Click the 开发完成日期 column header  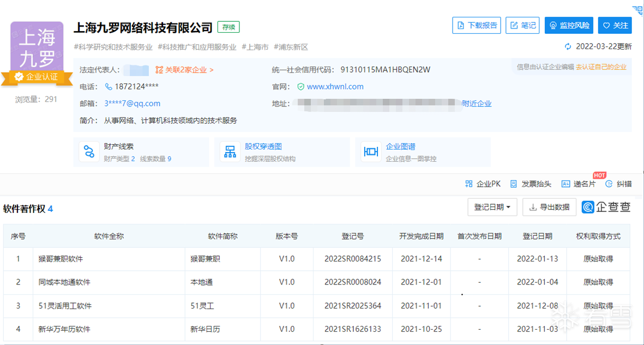click(422, 236)
